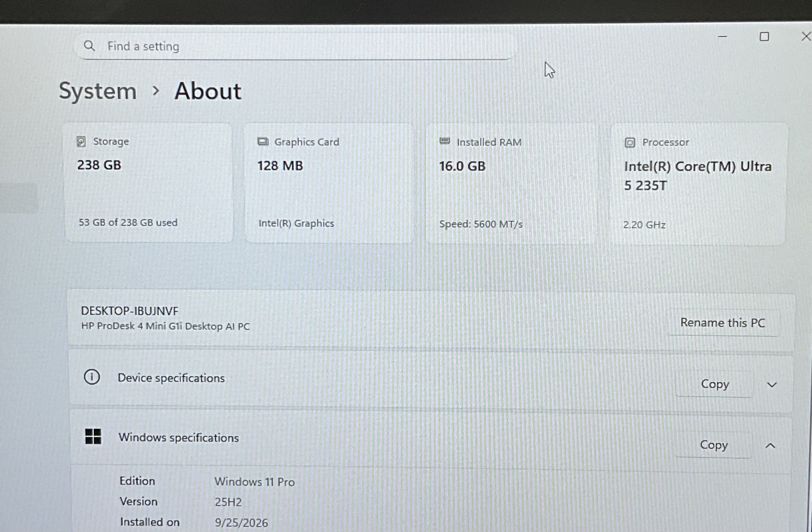The width and height of the screenshot is (812, 532).
Task: Click the search magnifier icon
Action: tap(89, 46)
